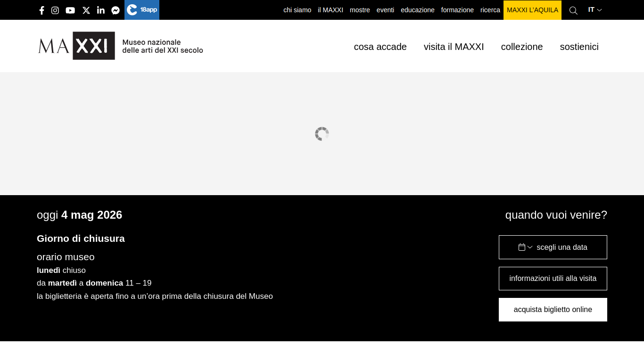Open the X (Twitter) icon
Screen dimensions: 644x362
[x=86, y=10]
